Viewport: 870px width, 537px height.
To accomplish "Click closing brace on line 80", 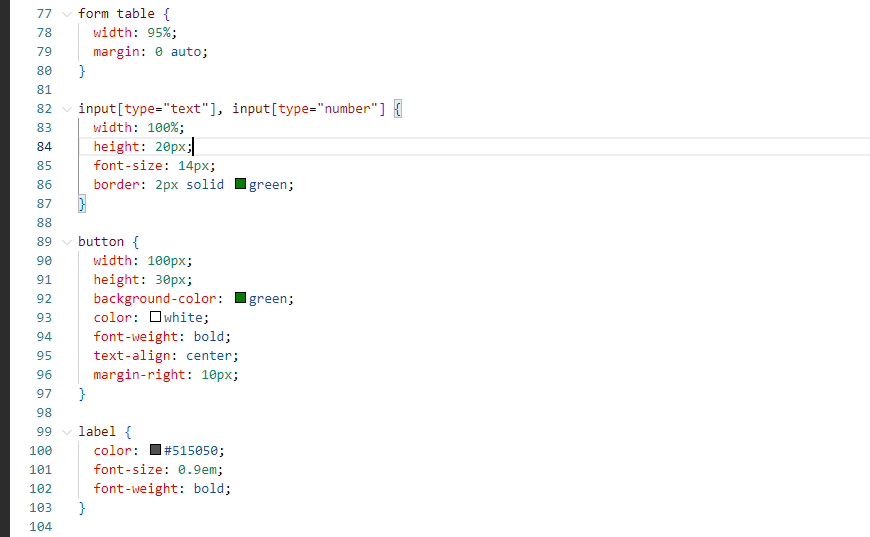I will click(x=82, y=71).
